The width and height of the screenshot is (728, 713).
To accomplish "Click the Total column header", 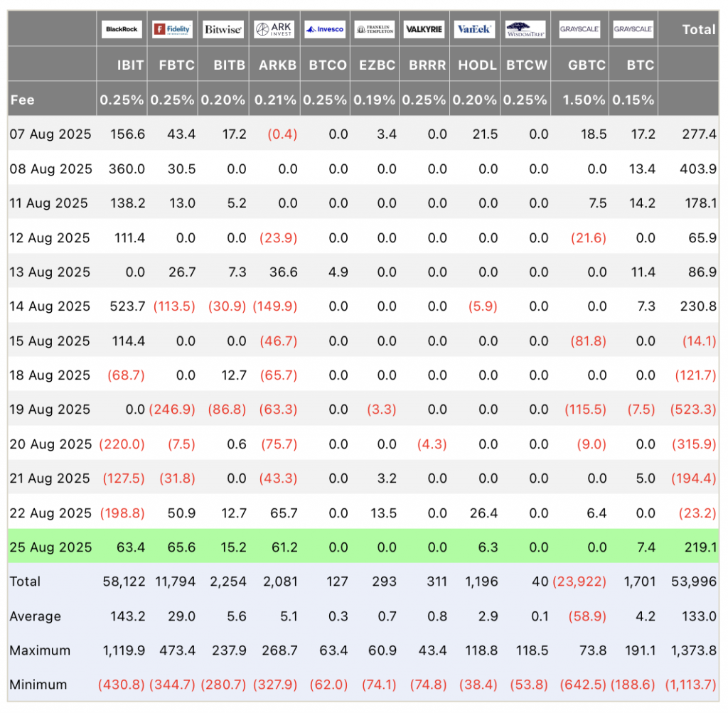I will [699, 30].
